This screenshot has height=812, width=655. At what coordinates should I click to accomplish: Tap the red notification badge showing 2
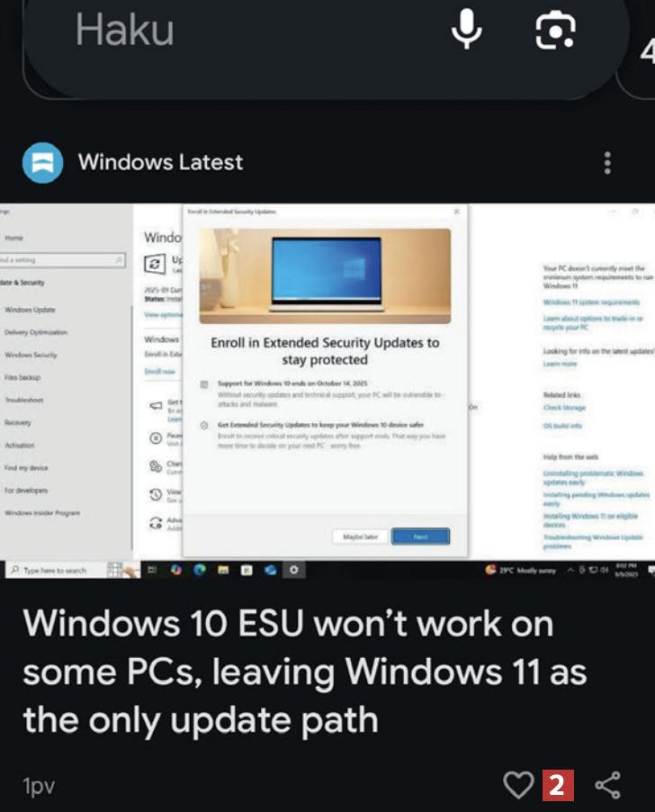click(558, 785)
